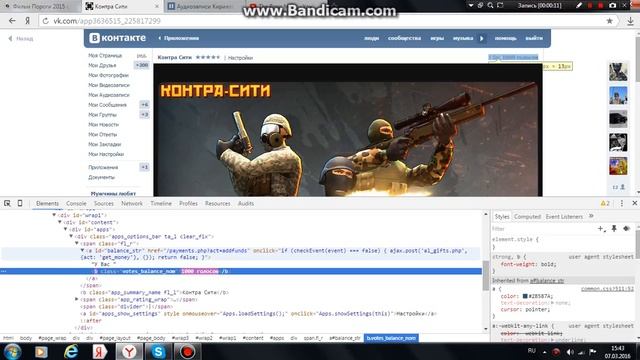The image size is (640, 360).
Task: Open Bandicam dropdown arrow menu
Action: tap(471, 5)
